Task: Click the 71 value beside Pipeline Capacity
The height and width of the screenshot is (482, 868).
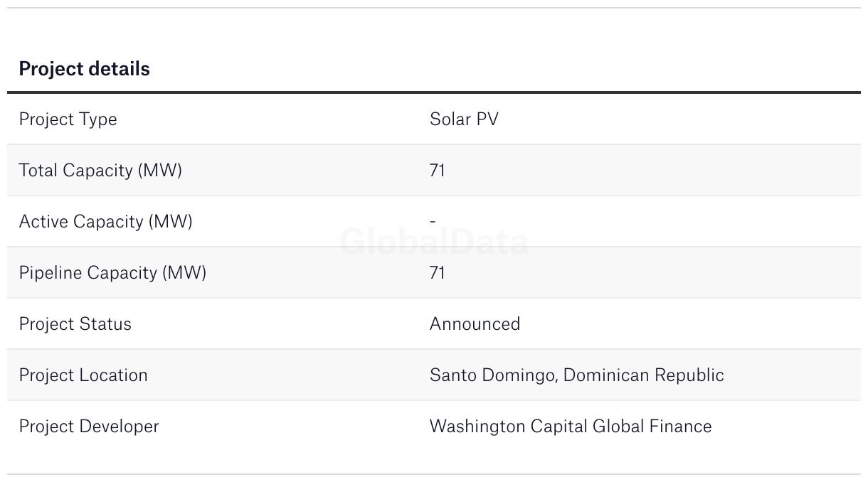Action: pyautogui.click(x=437, y=273)
